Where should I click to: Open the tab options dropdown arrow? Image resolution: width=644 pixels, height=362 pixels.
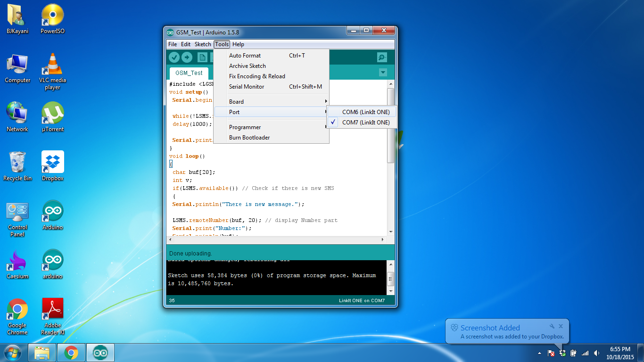tap(383, 73)
